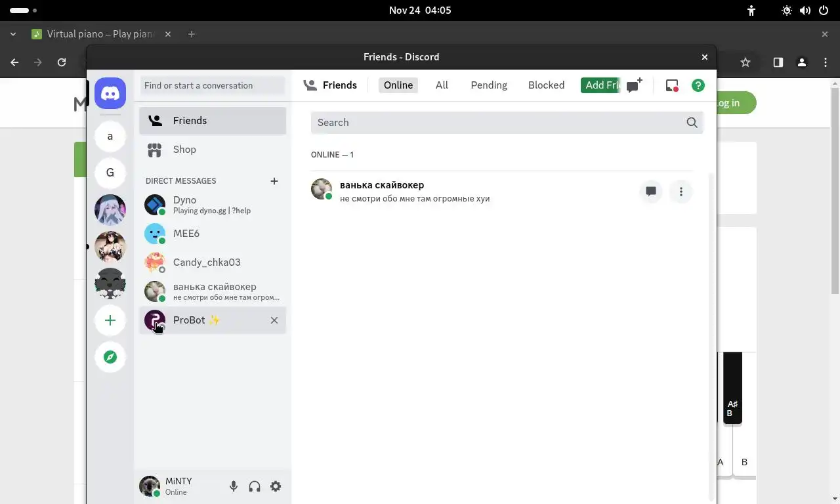Select the ванька скайвокер row in the friends list
The image size is (840, 504).
(502, 192)
